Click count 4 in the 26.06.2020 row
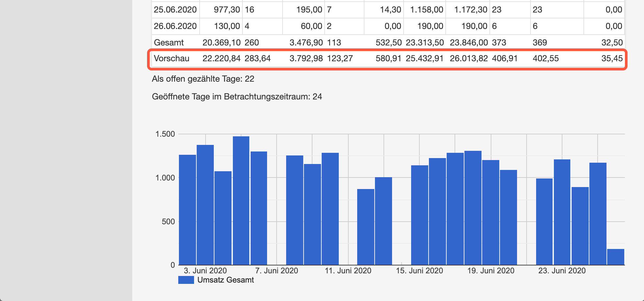 point(247,26)
